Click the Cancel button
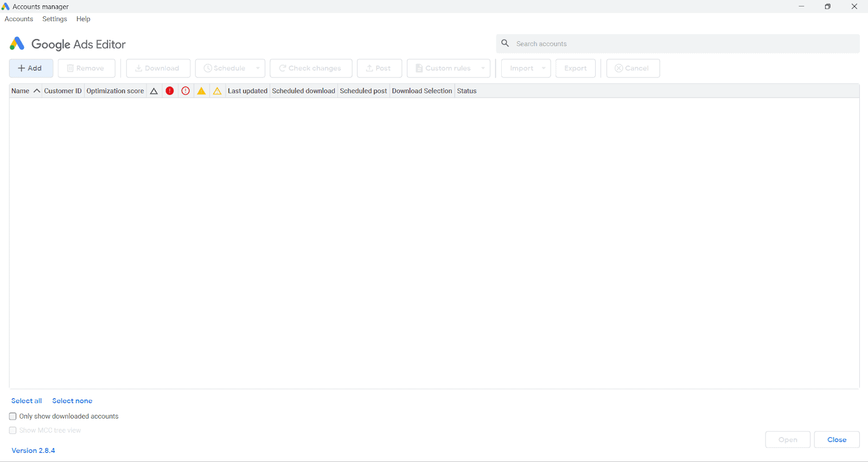Viewport: 868px width, 462px height. (633, 68)
